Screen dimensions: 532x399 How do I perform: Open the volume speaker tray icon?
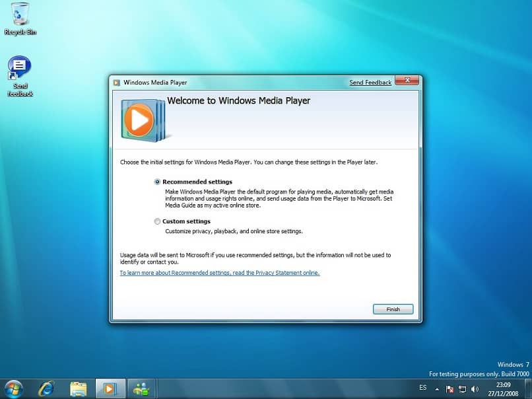click(x=475, y=389)
